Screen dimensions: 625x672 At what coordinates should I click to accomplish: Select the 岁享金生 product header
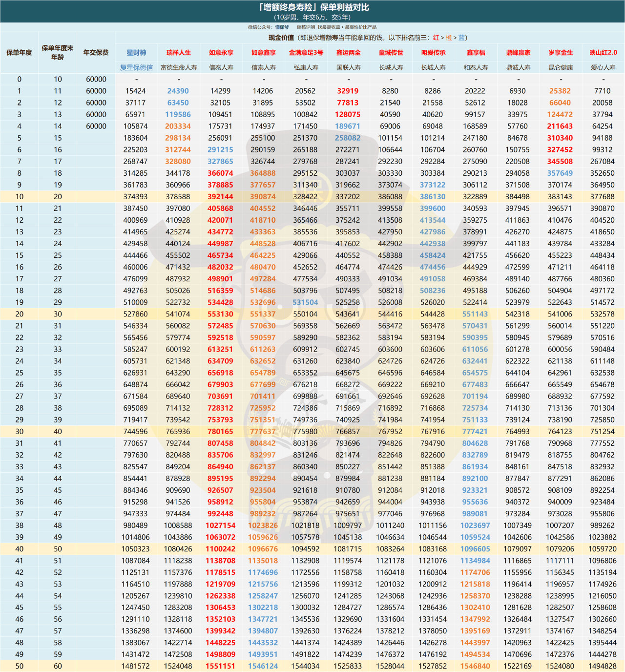(561, 52)
